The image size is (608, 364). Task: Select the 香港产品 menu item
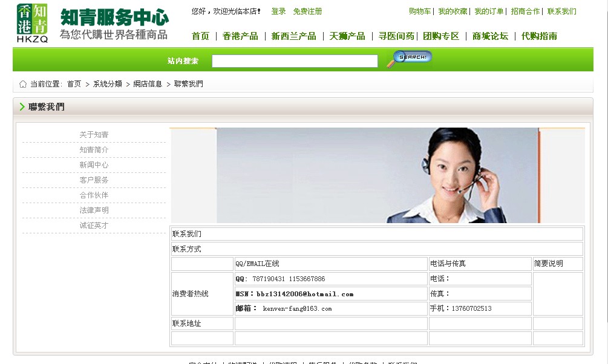(x=241, y=36)
